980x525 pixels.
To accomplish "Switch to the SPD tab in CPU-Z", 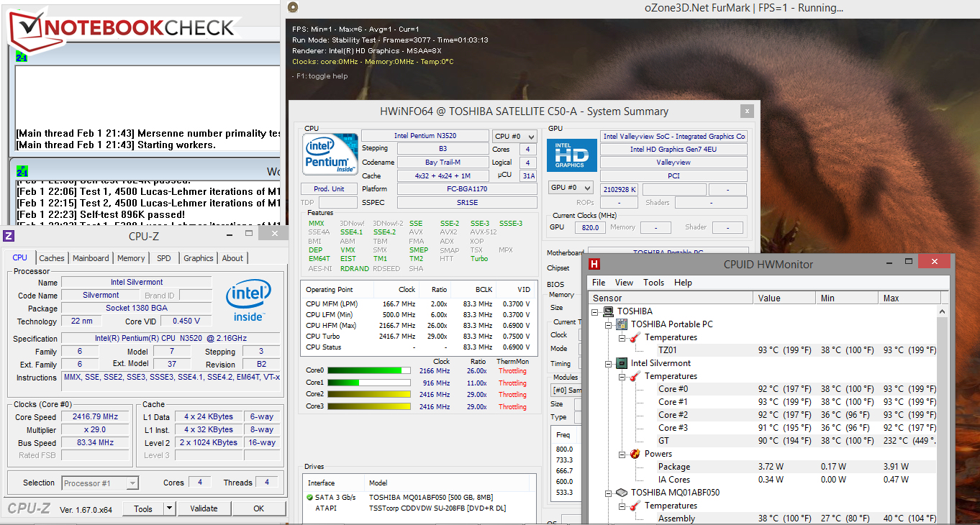I will 164,258.
